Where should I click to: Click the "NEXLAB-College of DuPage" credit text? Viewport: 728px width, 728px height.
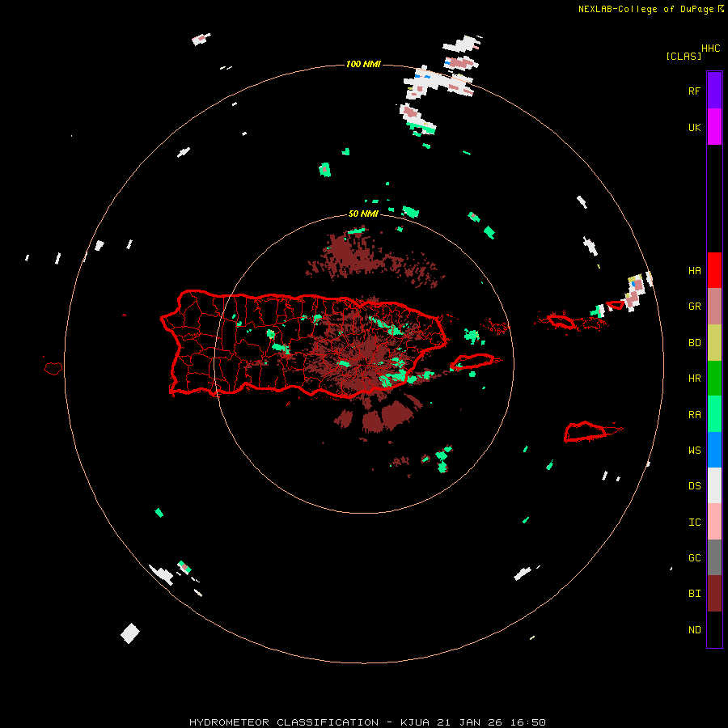tap(645, 9)
